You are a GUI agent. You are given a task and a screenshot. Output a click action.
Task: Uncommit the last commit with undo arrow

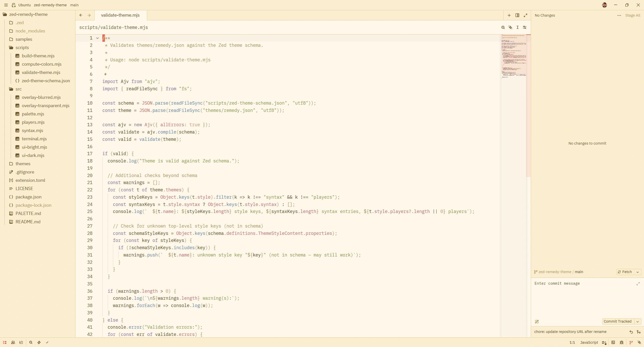[x=631, y=332]
